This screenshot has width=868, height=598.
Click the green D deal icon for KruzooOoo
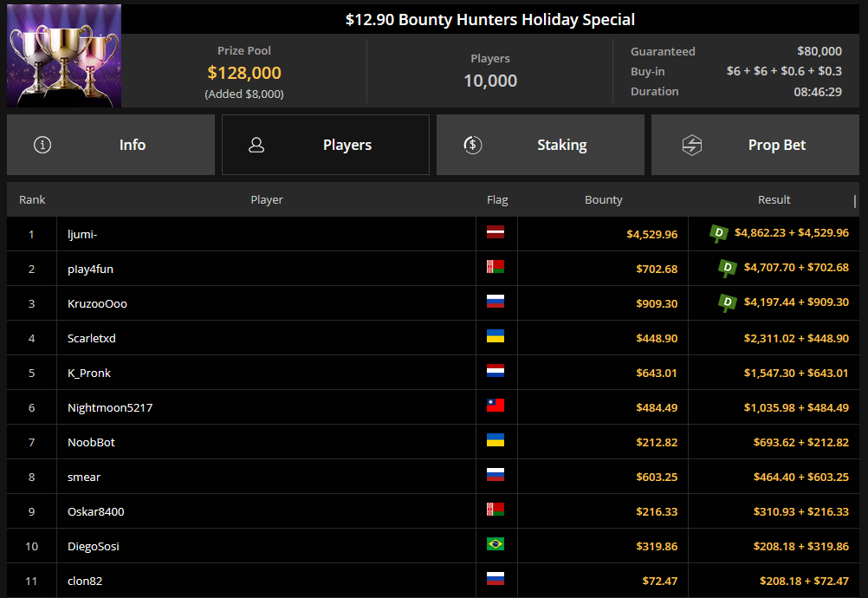coord(728,302)
